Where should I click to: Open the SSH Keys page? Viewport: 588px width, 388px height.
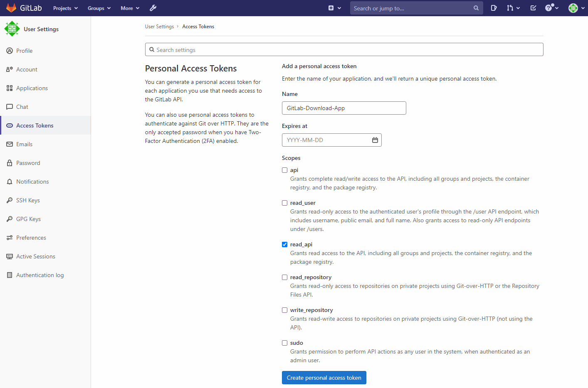click(x=45, y=200)
